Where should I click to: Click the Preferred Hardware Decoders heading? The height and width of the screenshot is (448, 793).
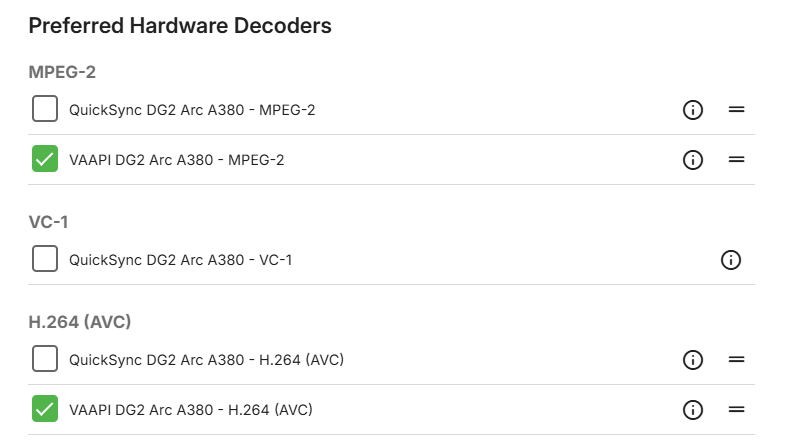(180, 26)
